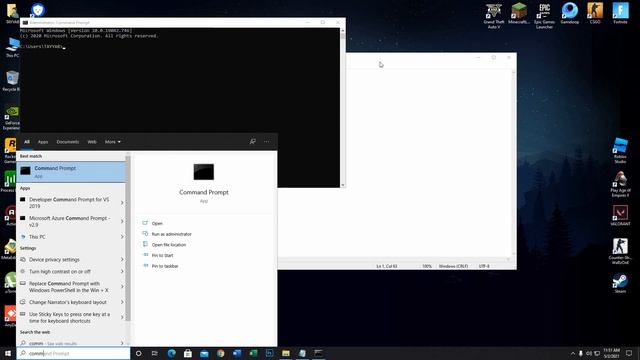Open Microsoft Word from taskbar

(x=237, y=353)
